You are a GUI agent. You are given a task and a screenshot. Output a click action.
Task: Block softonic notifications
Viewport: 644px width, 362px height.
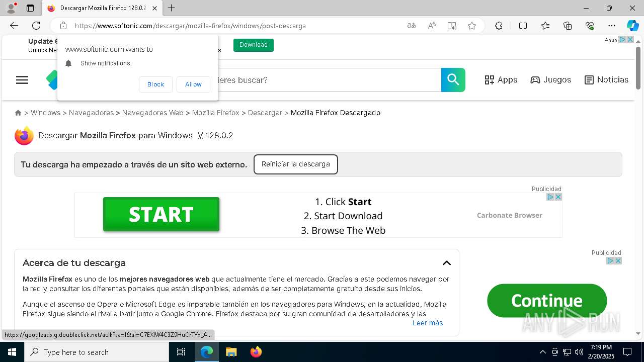[x=155, y=84]
